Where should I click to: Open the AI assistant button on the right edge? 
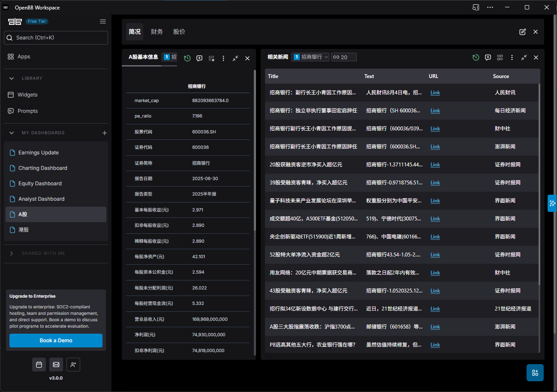click(552, 203)
